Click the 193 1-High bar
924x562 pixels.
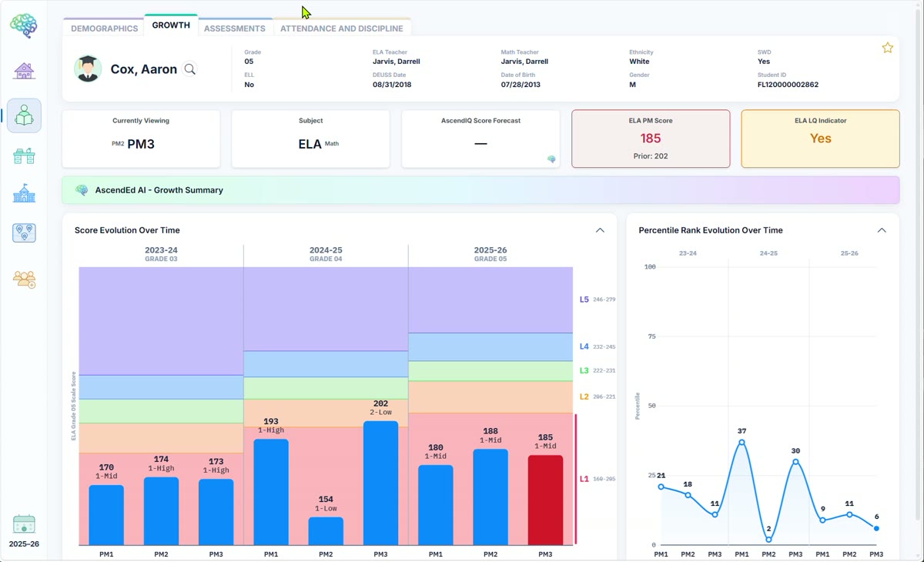(271, 493)
